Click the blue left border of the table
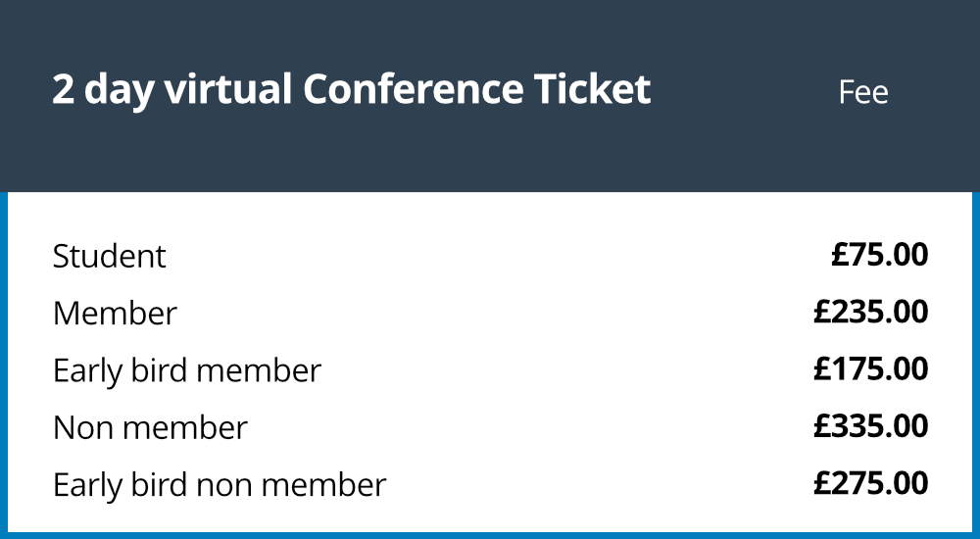Screen dimensions: 980x539 tap(3, 363)
